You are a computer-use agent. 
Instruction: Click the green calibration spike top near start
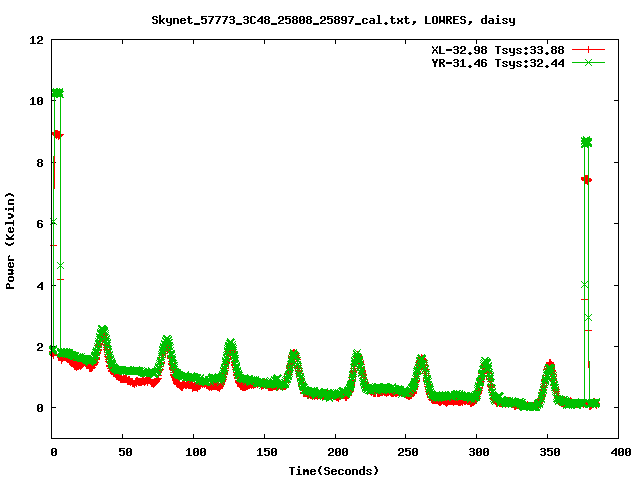click(x=57, y=93)
